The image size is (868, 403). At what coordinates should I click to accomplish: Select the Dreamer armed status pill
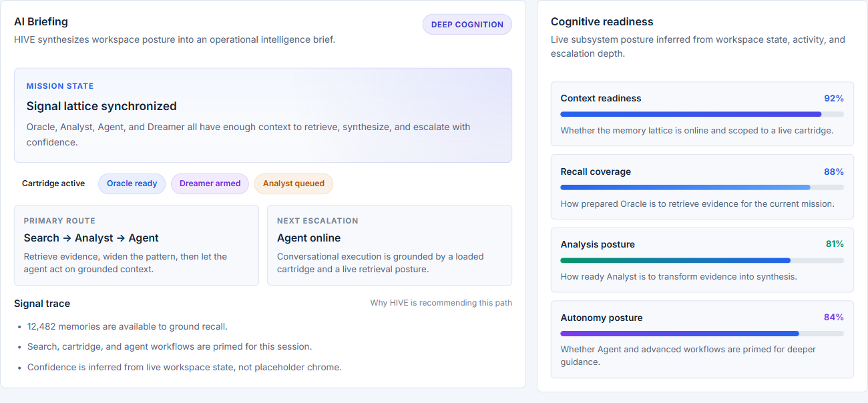click(x=210, y=183)
